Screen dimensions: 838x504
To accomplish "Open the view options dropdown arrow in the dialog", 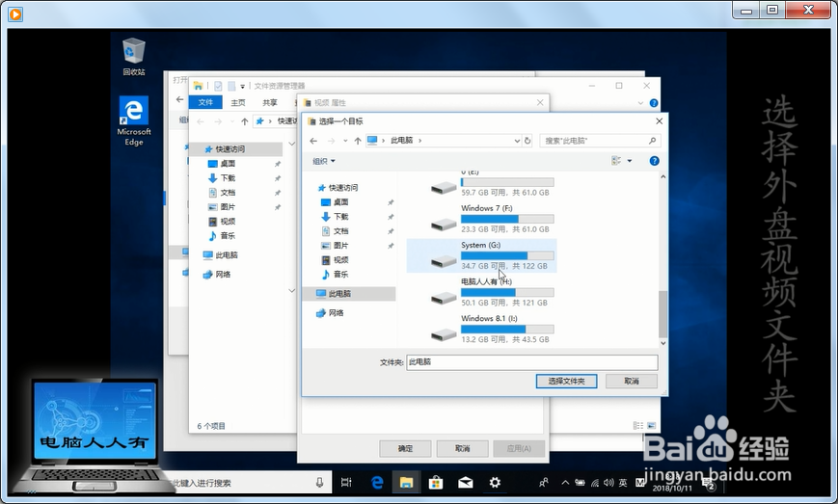I will point(630,161).
